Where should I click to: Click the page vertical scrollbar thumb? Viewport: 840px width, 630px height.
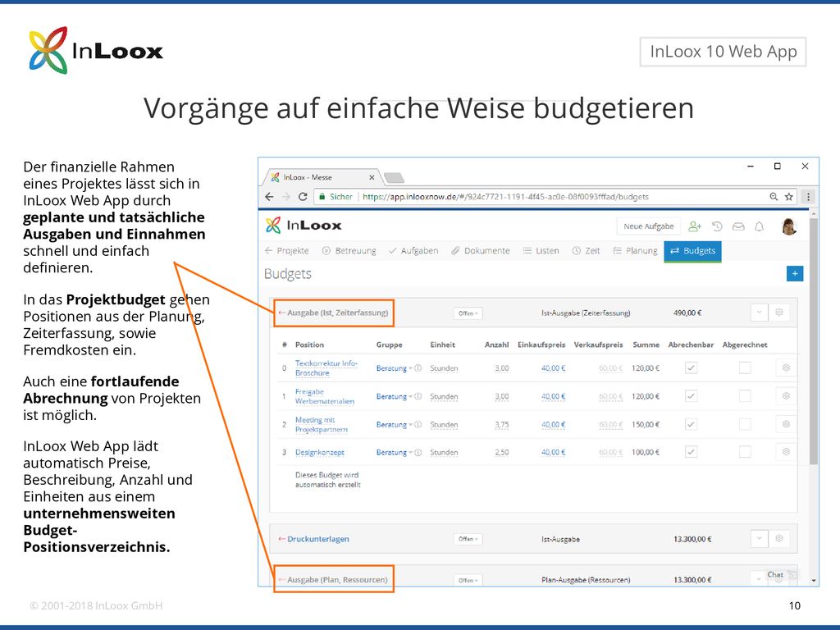tap(814, 340)
